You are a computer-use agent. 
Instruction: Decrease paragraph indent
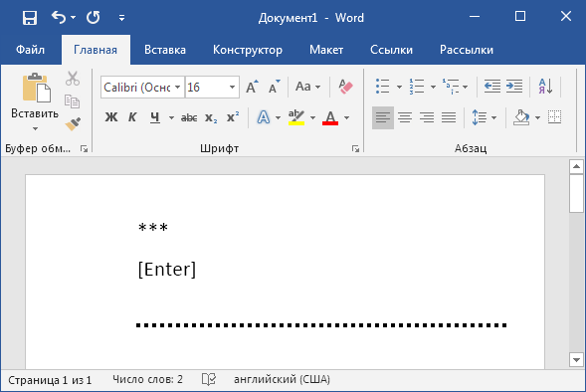pyautogui.click(x=492, y=87)
